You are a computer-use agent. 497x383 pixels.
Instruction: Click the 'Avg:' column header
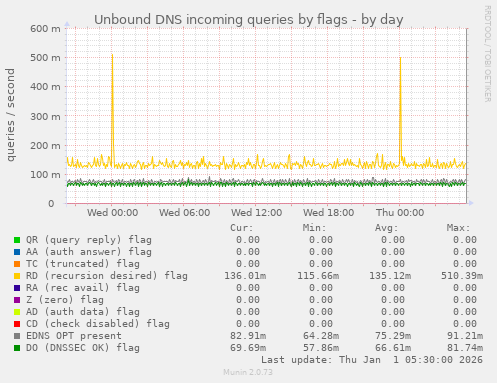coord(387,228)
